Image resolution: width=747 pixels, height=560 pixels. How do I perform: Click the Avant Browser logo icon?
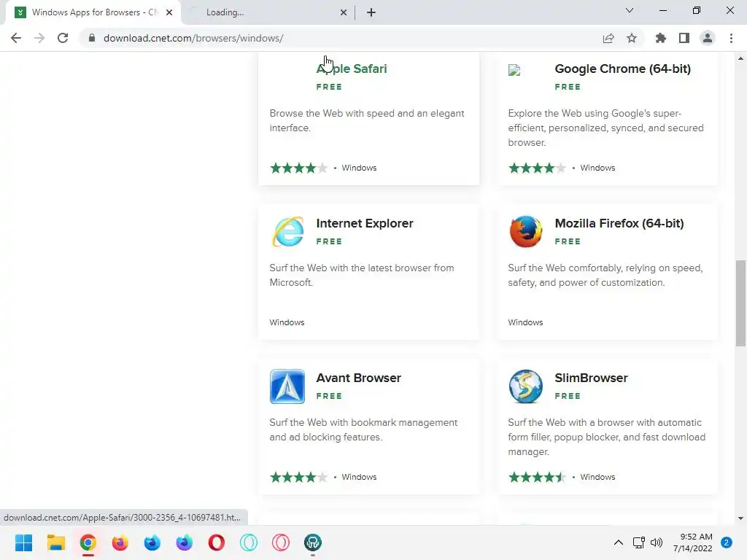point(287,386)
